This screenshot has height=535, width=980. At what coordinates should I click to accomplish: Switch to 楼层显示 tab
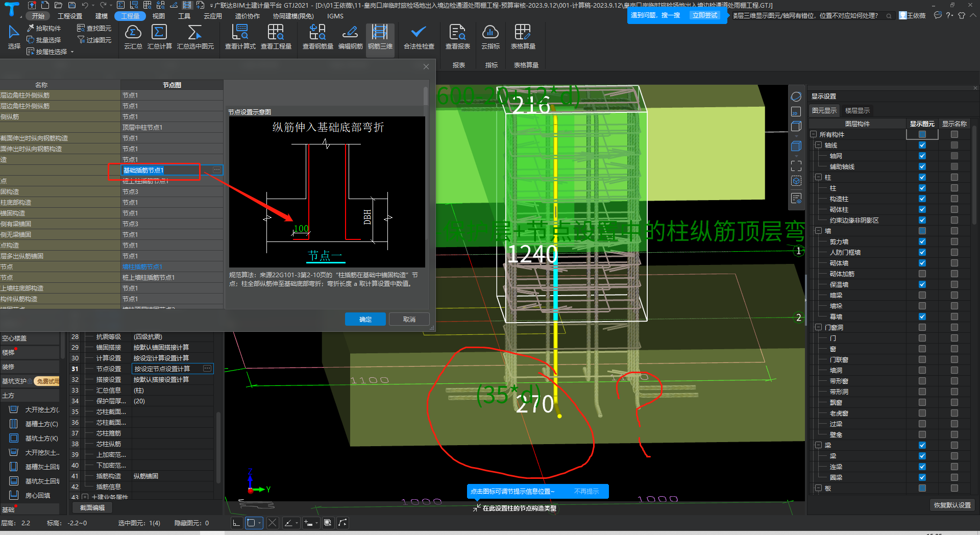(857, 110)
